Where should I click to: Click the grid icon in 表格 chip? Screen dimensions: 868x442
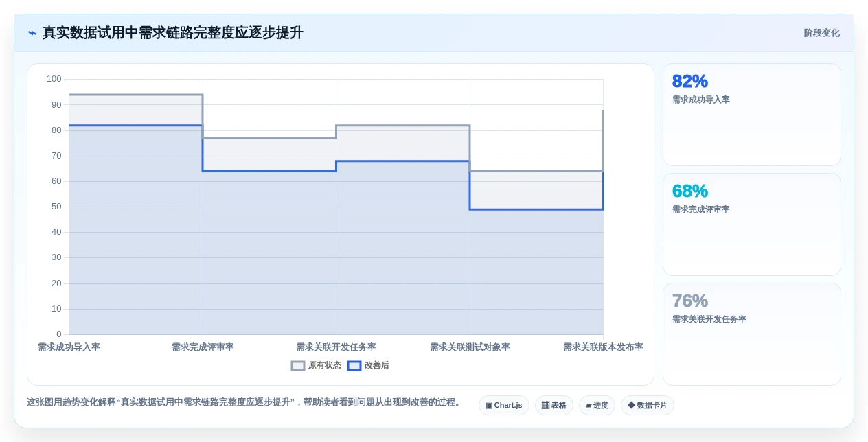[545, 406]
